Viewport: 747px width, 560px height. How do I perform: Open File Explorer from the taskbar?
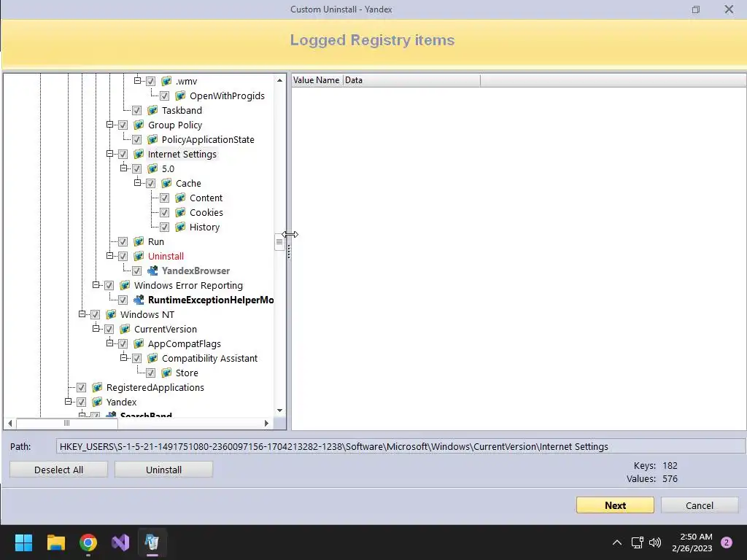(55, 542)
